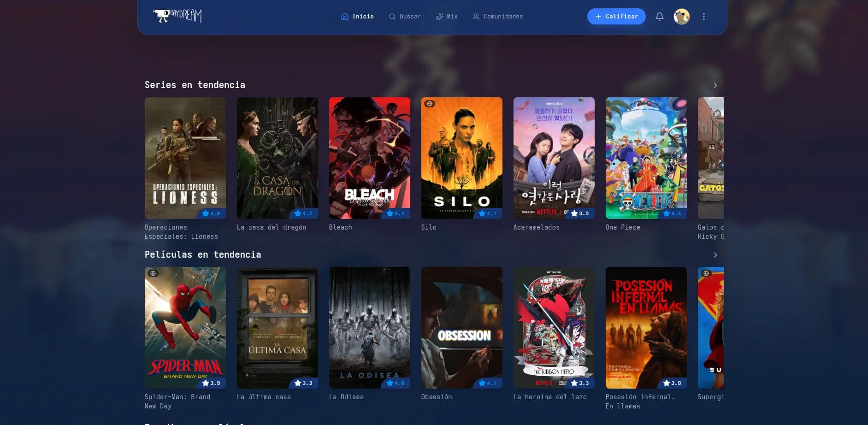This screenshot has width=868, height=425.
Task: Open the Buscar search tab
Action: point(405,17)
